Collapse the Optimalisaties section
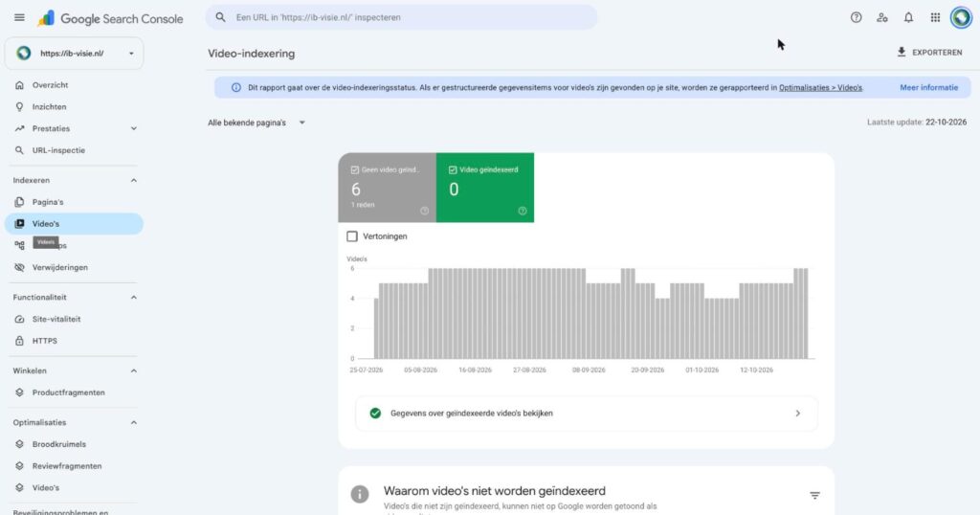Screen dimensions: 980x515 tap(133, 422)
